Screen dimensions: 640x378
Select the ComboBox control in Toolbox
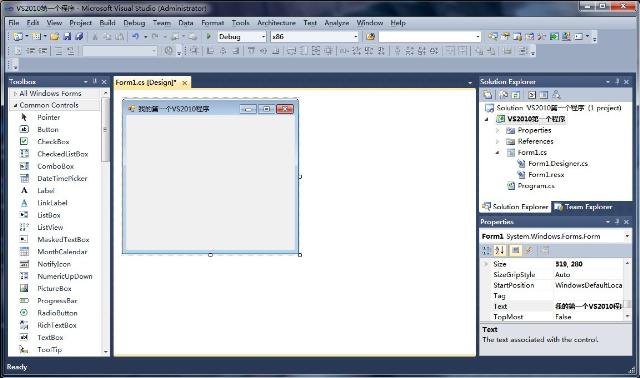(54, 166)
